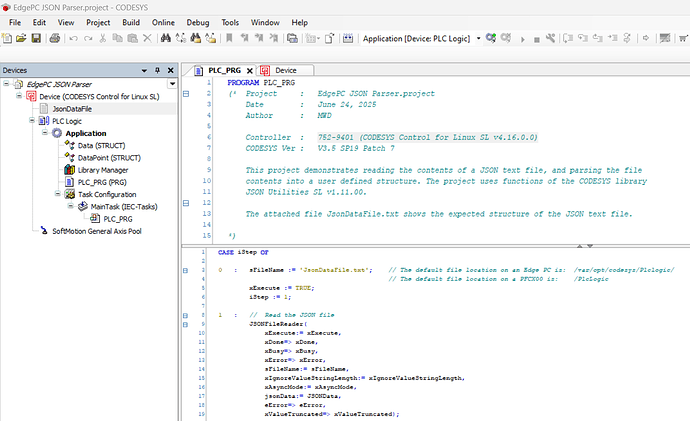690x421 pixels.
Task: Click the Redo arrow icon
Action: pos(88,39)
